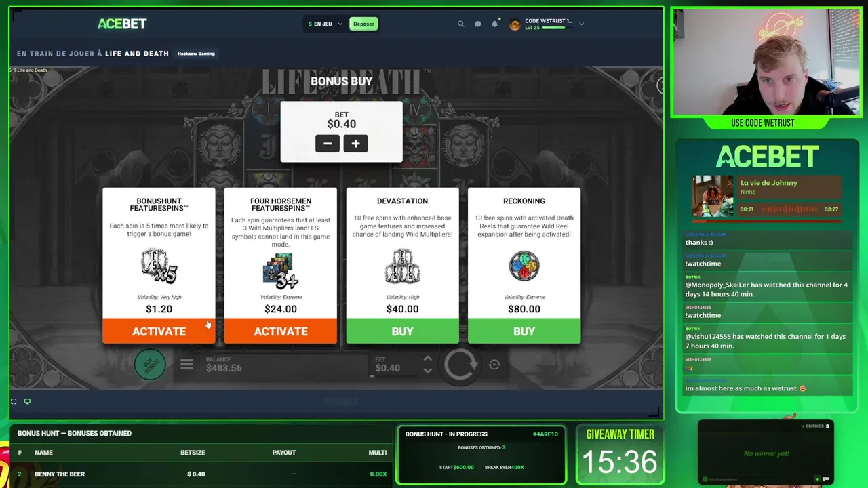Click the user profile avatar

515,24
